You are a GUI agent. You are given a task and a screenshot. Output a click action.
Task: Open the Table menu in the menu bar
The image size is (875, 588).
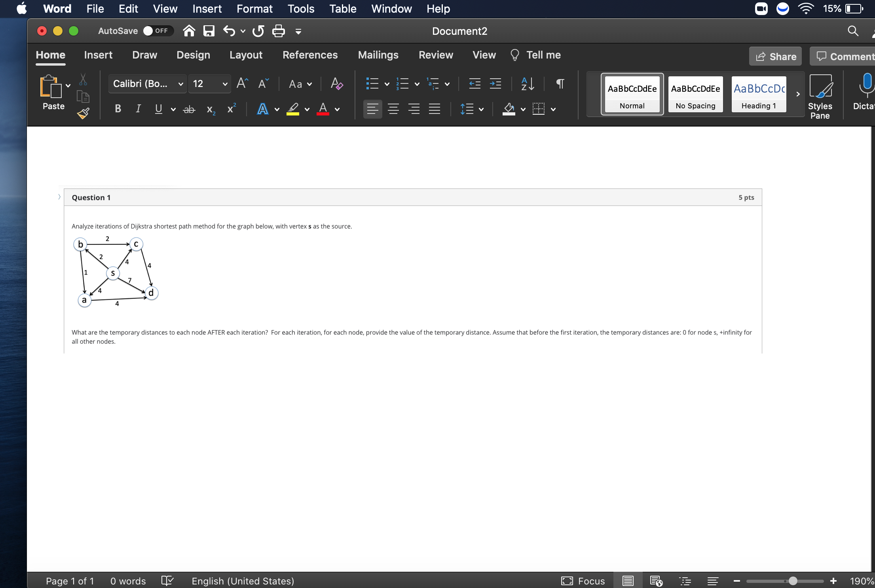coord(342,9)
